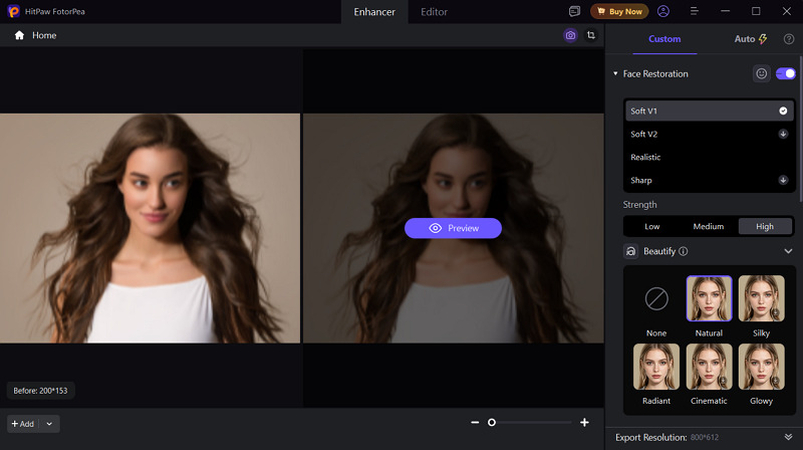This screenshot has height=450, width=803.
Task: Switch to the Editor tab
Action: 434,12
